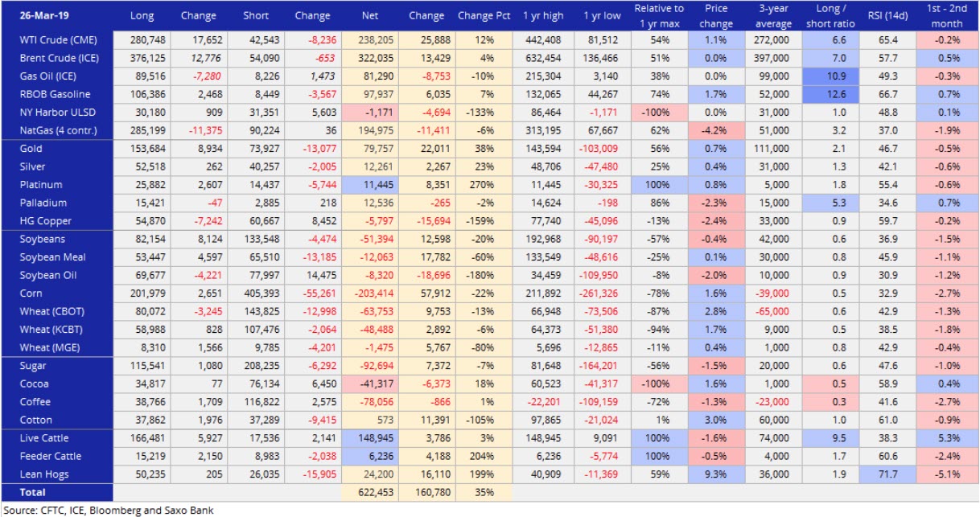Click the dark blue 12.6 ratio cell
980x517 pixels.
(x=831, y=94)
